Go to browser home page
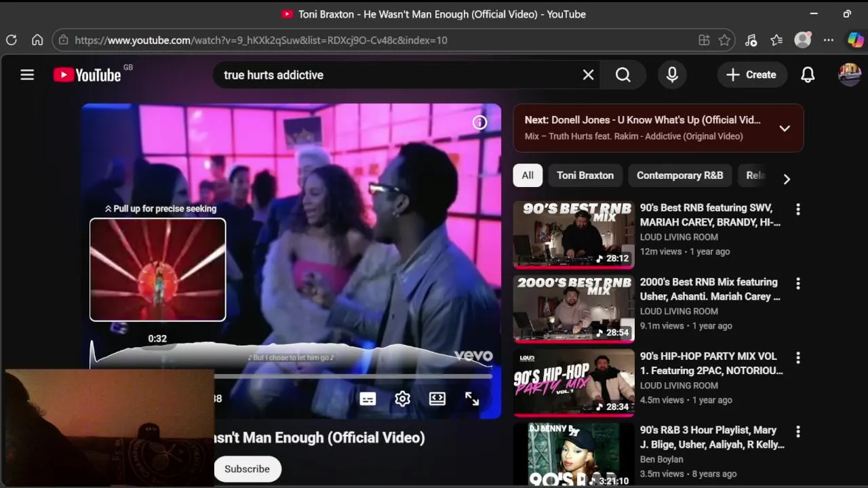This screenshot has height=488, width=868. click(37, 40)
